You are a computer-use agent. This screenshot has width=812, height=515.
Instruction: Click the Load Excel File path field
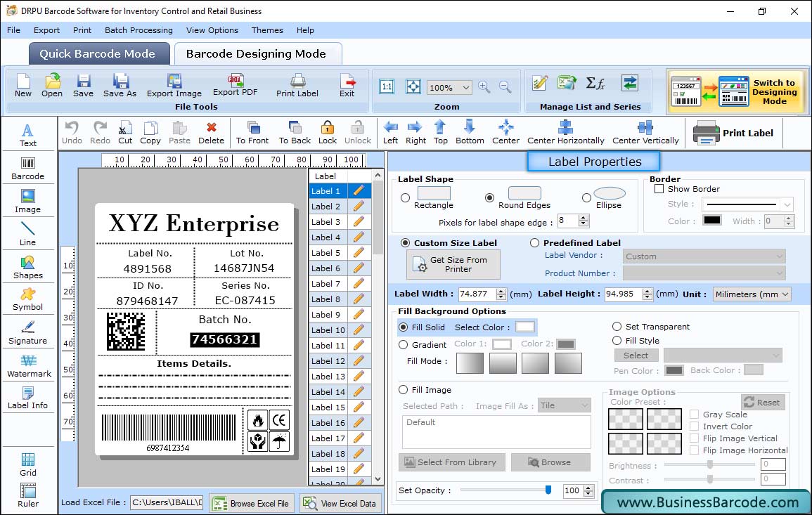pyautogui.click(x=166, y=502)
